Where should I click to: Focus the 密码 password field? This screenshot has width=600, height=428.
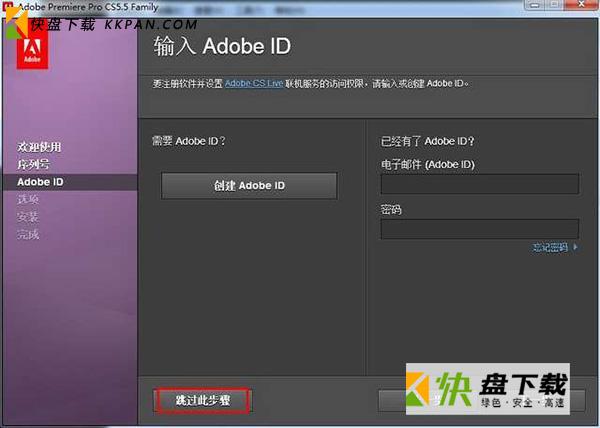pyautogui.click(x=479, y=229)
